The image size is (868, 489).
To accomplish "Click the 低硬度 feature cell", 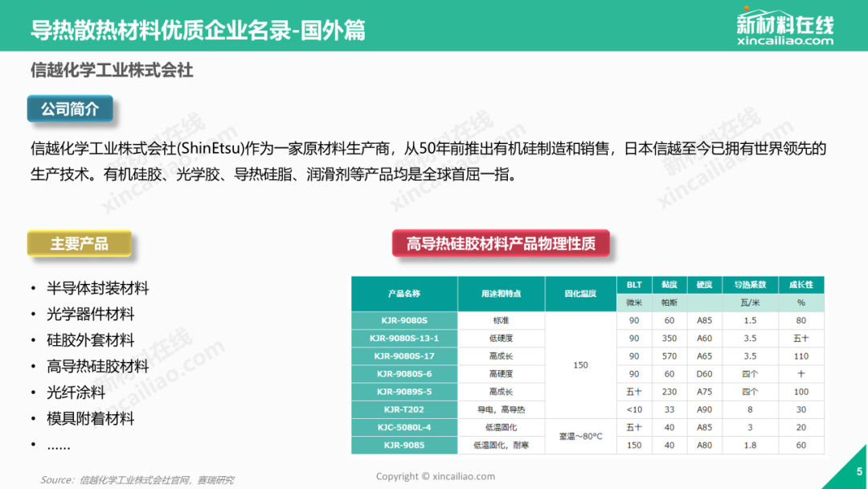I will [501, 338].
